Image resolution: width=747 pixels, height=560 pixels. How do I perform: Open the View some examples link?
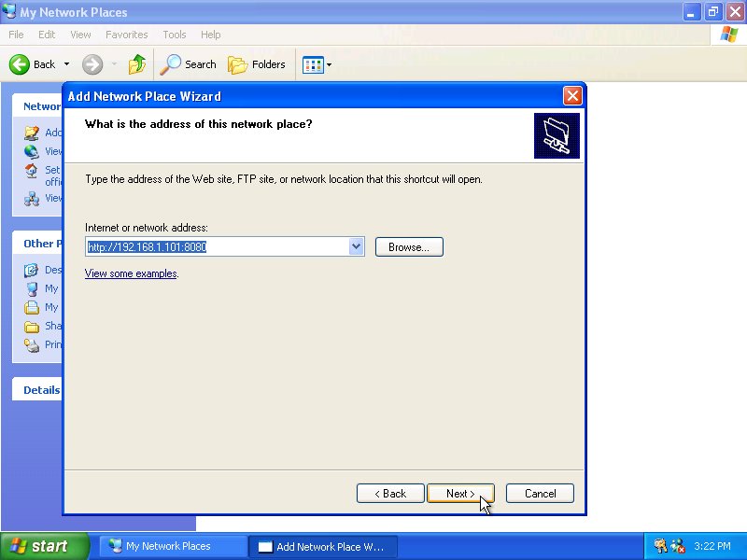pyautogui.click(x=131, y=273)
